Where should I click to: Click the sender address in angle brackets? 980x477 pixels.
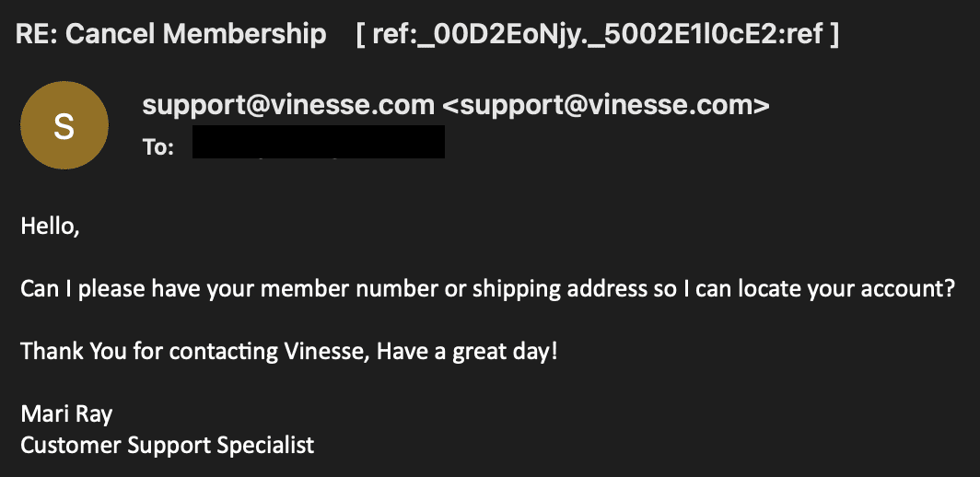[x=606, y=106]
